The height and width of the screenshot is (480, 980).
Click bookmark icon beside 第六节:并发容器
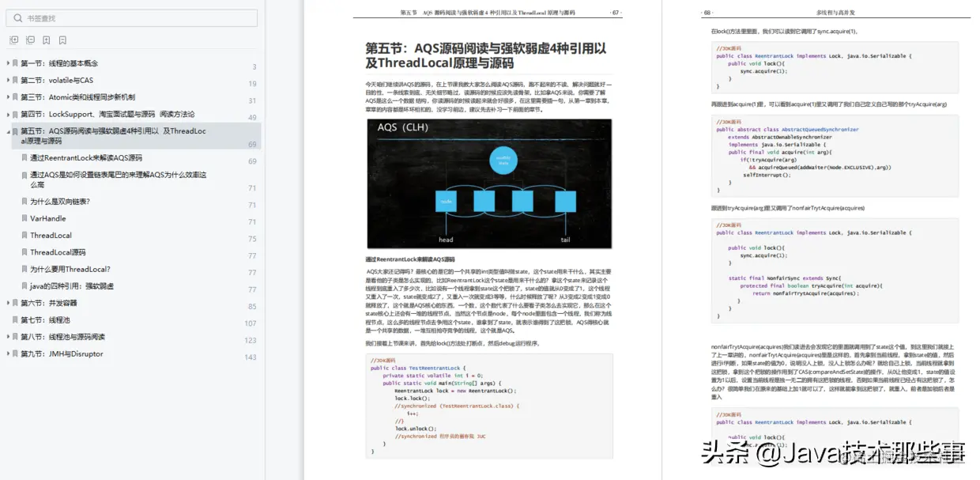coord(15,303)
